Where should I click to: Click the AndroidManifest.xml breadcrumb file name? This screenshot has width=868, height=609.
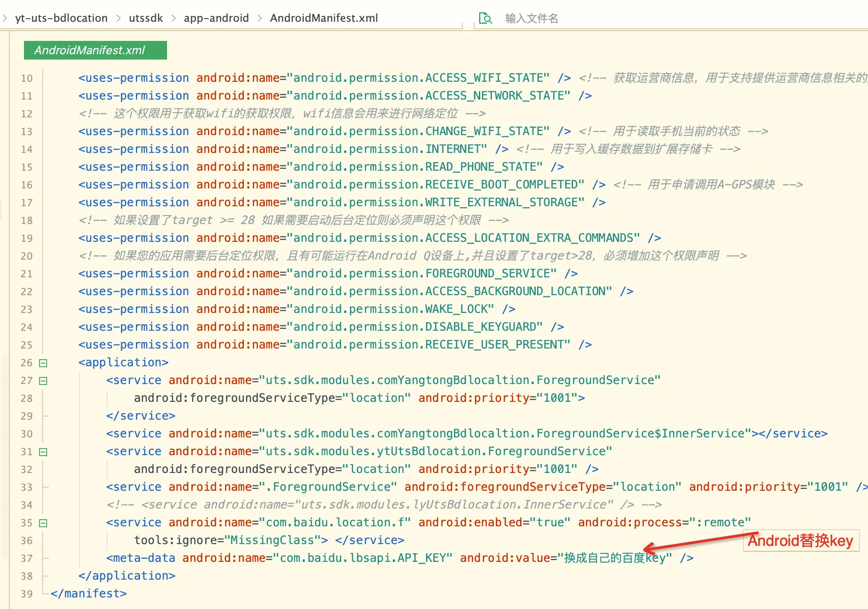pyautogui.click(x=324, y=18)
